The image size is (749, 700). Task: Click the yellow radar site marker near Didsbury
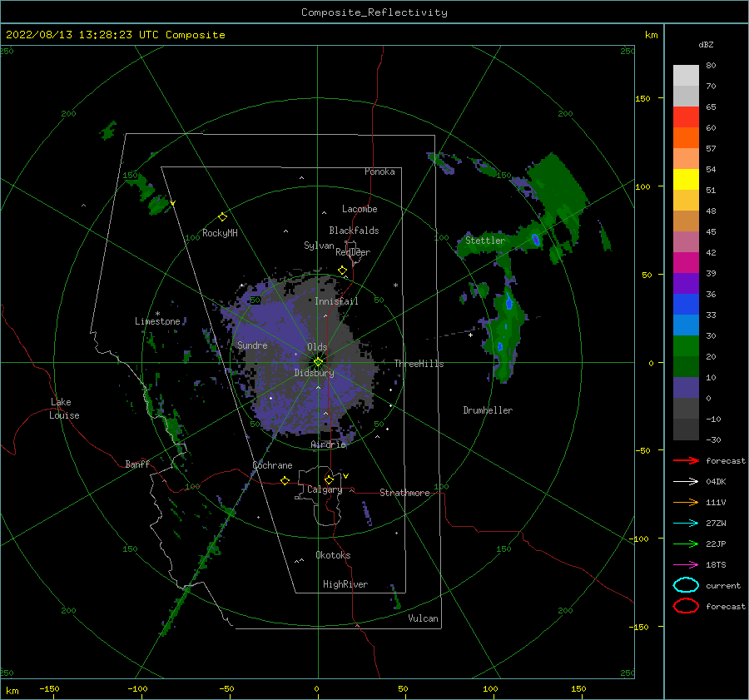318,362
